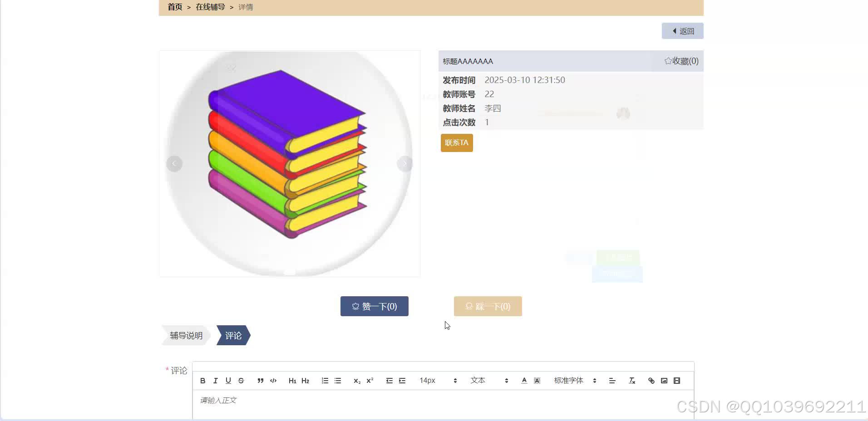The height and width of the screenshot is (421, 868).
Task: Insert a code block in the comment
Action: [x=273, y=381]
